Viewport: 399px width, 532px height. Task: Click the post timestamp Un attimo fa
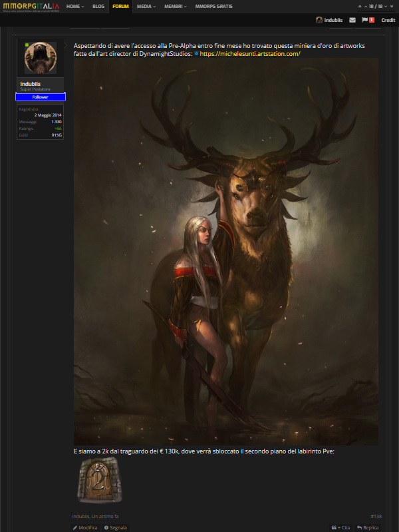click(x=105, y=516)
